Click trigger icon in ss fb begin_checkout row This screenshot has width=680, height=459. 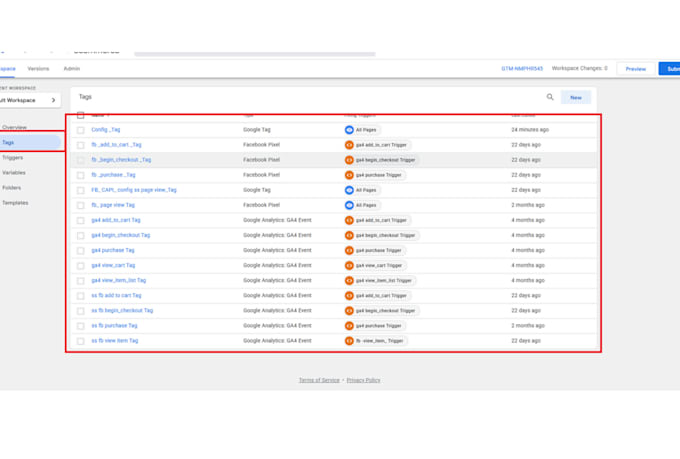point(349,311)
